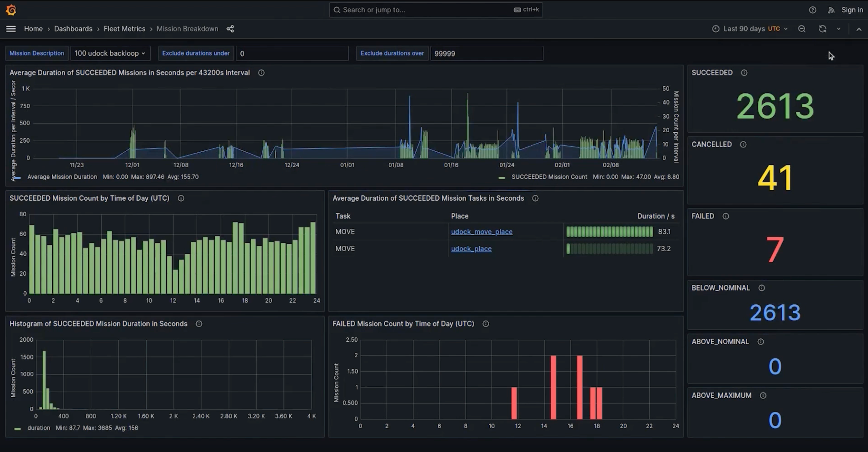Click Mission Breakdown breadcrumb
The height and width of the screenshot is (452, 868).
click(187, 29)
